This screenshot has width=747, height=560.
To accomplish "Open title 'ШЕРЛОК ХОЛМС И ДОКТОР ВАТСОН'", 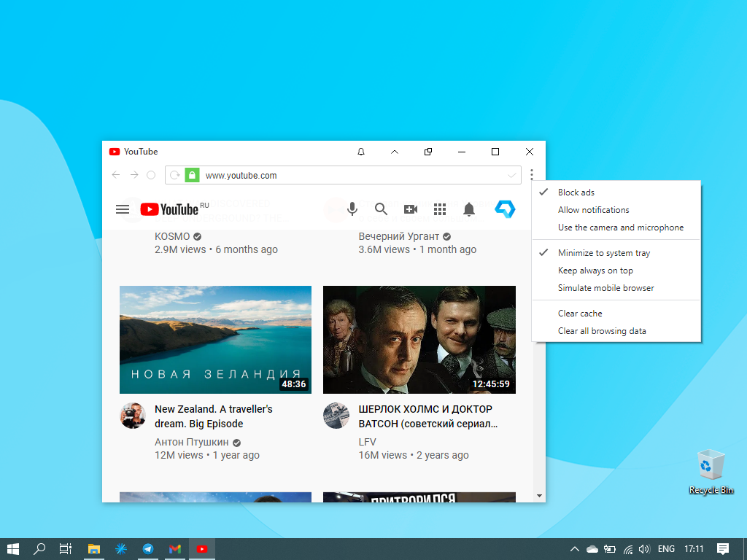I will (427, 416).
